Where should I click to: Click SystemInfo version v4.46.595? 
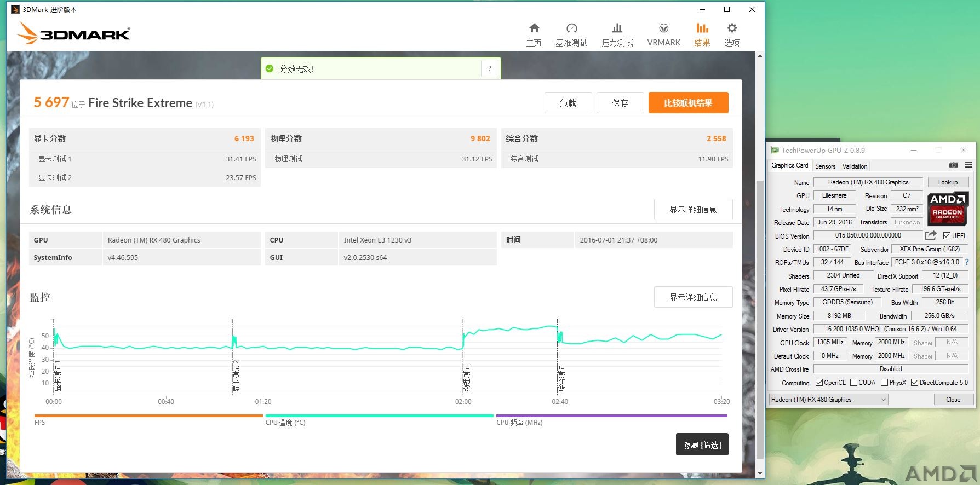point(123,257)
